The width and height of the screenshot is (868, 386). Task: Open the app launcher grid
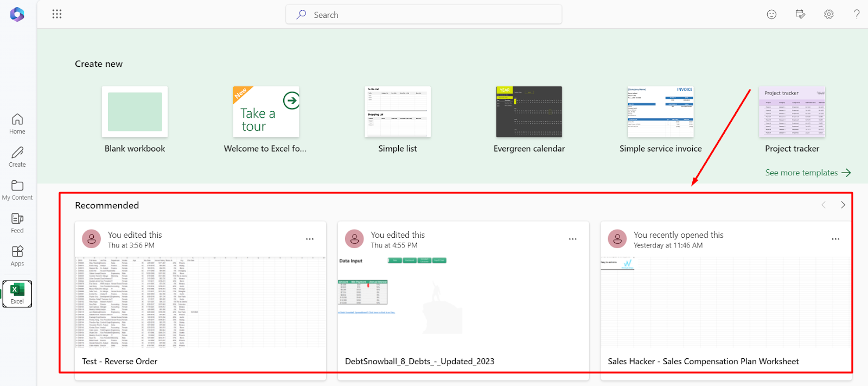[57, 14]
